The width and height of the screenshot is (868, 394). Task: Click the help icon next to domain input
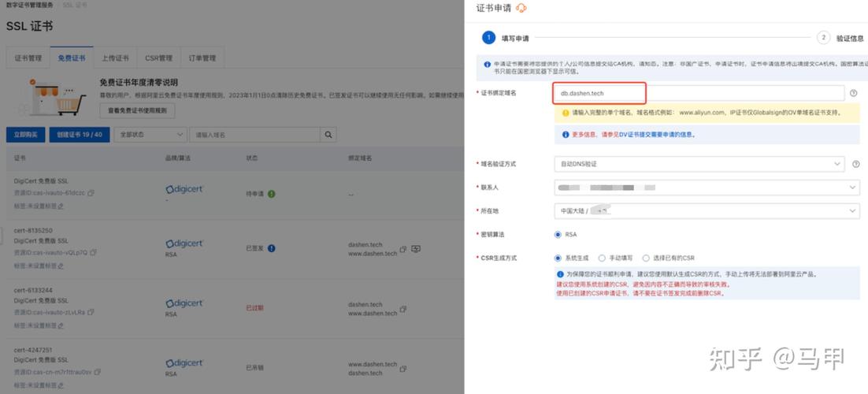pos(854,93)
